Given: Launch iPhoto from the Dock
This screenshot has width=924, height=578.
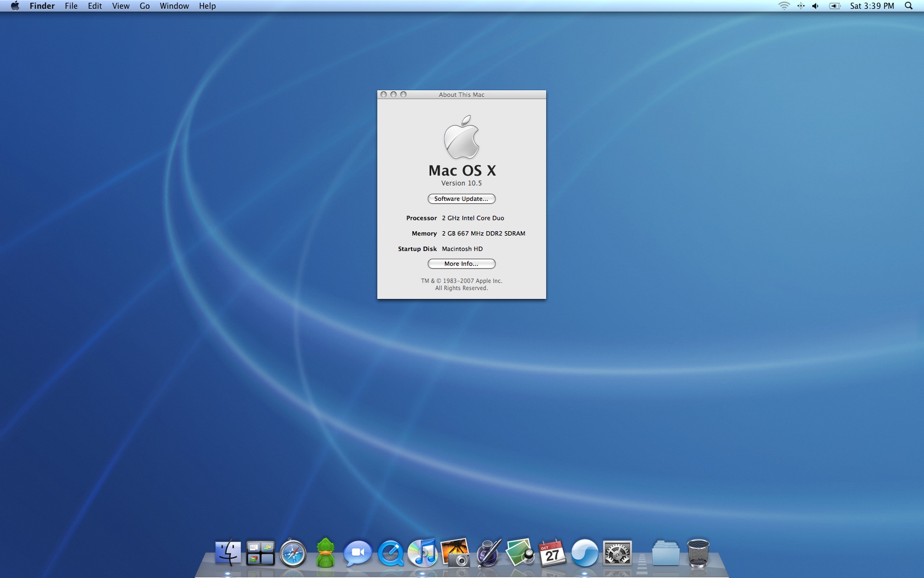Looking at the screenshot, I should pyautogui.click(x=455, y=553).
